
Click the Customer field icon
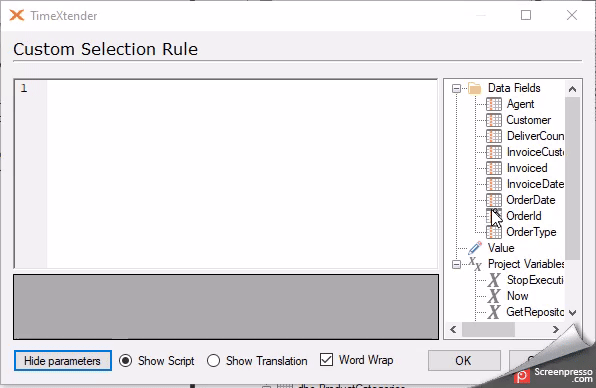(x=494, y=120)
